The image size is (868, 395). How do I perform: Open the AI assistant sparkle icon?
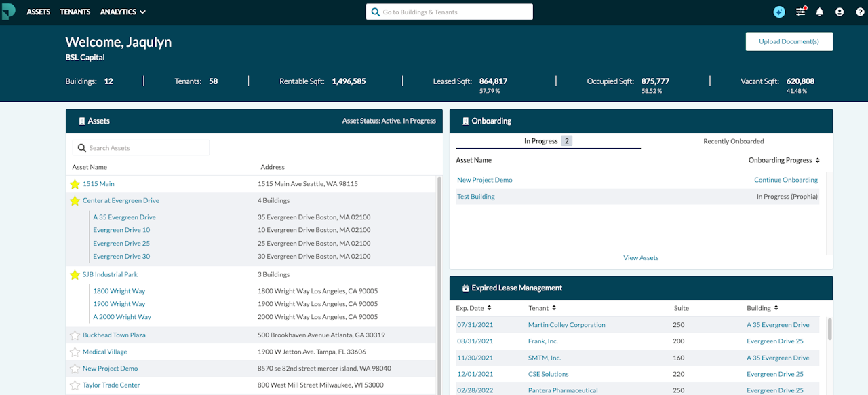(779, 12)
